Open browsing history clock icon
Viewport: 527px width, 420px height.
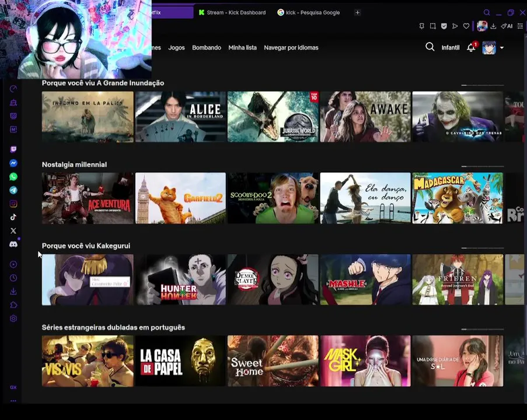pos(13,278)
